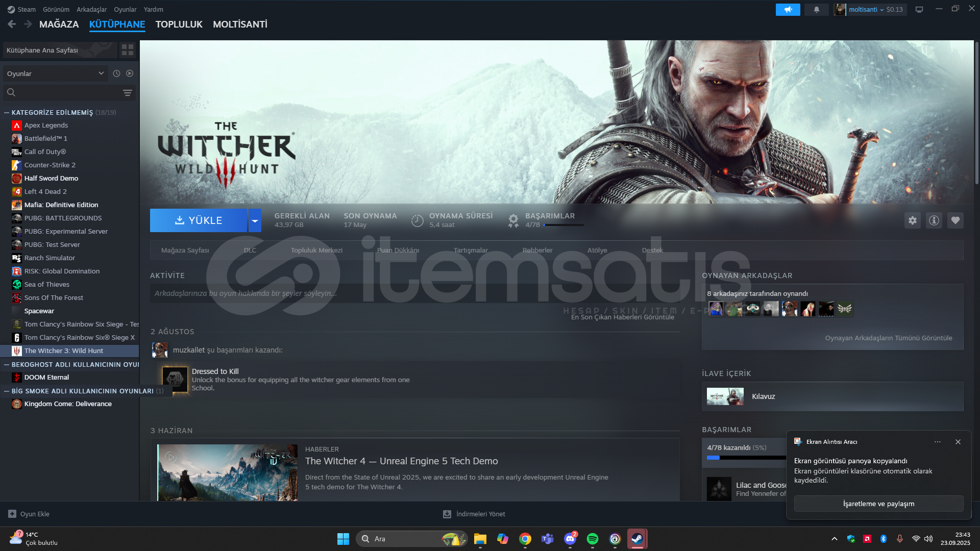This screenshot has height=551, width=980.
Task: Open install options dropdown arrow next to YÜKLE
Action: [x=255, y=220]
